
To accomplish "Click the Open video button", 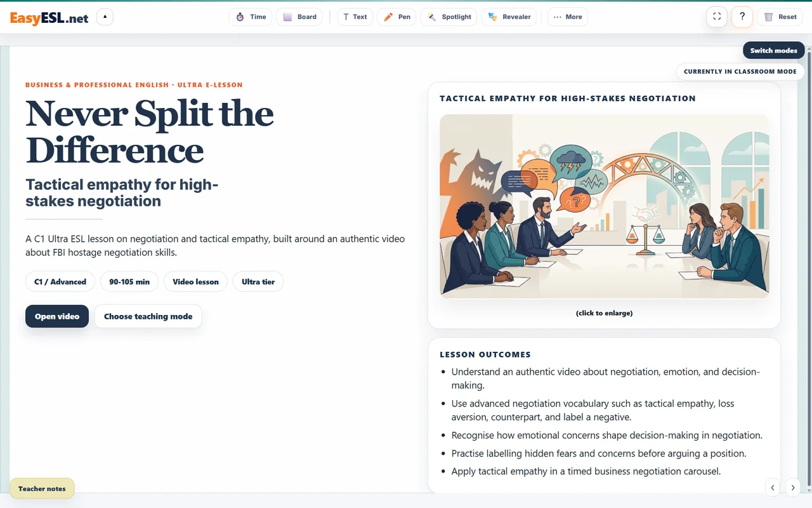I will [x=57, y=316].
